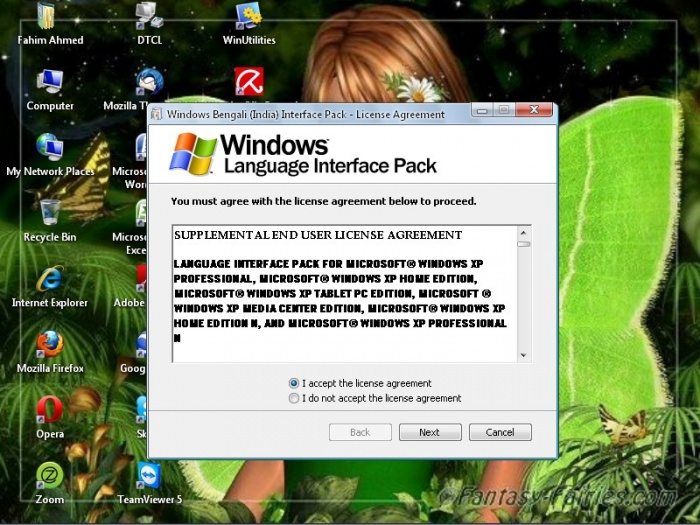This screenshot has height=525, width=700.
Task: Click the disabled Back button
Action: pyautogui.click(x=360, y=432)
